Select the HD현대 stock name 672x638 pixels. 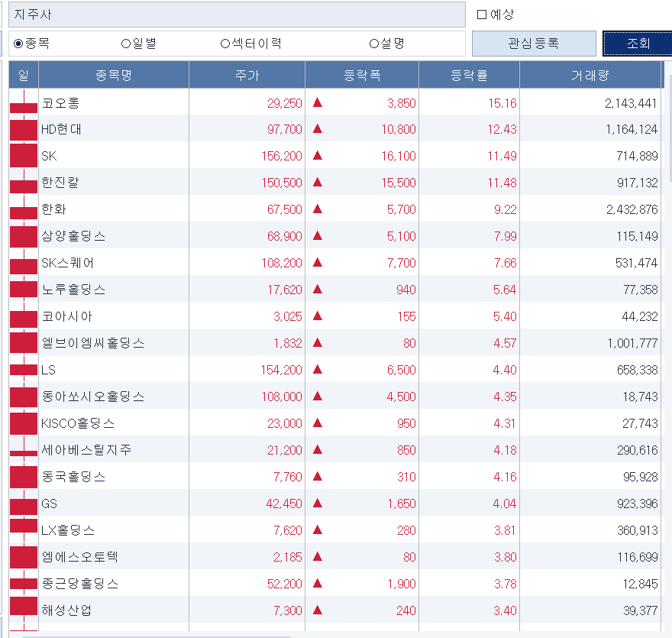pos(61,129)
